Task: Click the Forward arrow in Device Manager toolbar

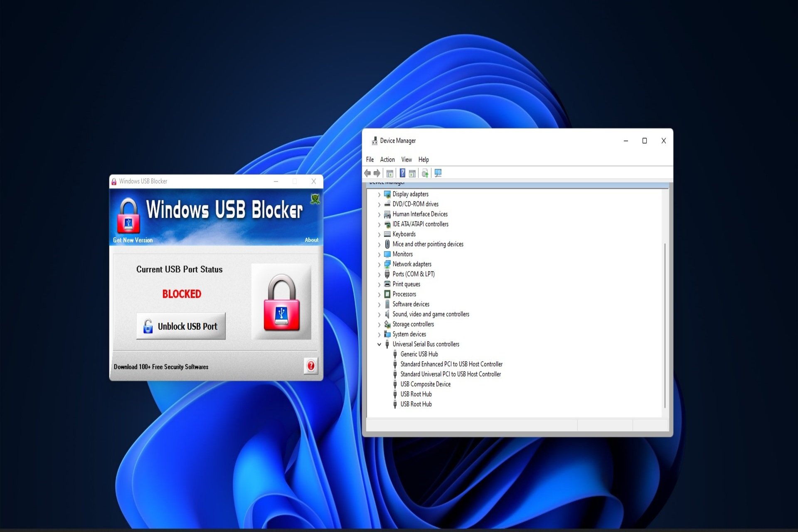Action: click(x=377, y=173)
